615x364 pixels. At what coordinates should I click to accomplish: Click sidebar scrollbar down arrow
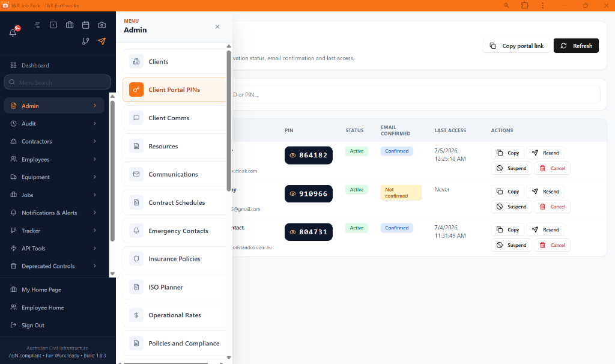pos(112,274)
